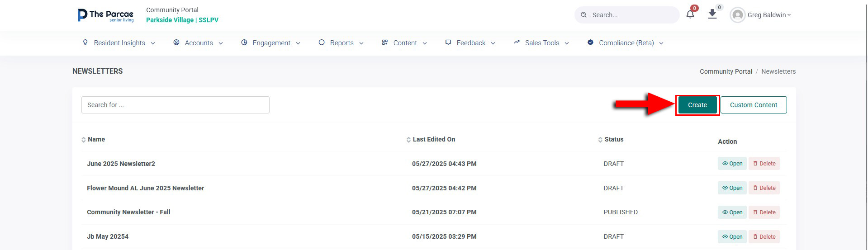The image size is (868, 250).
Task: Delete the Jb May 20254 newsletter
Action: [x=764, y=237]
